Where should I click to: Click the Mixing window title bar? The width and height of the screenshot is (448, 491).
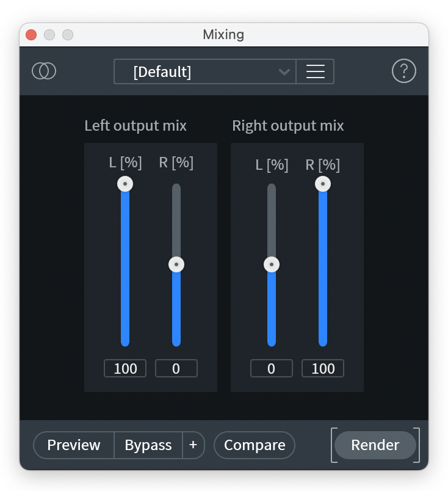tap(223, 35)
